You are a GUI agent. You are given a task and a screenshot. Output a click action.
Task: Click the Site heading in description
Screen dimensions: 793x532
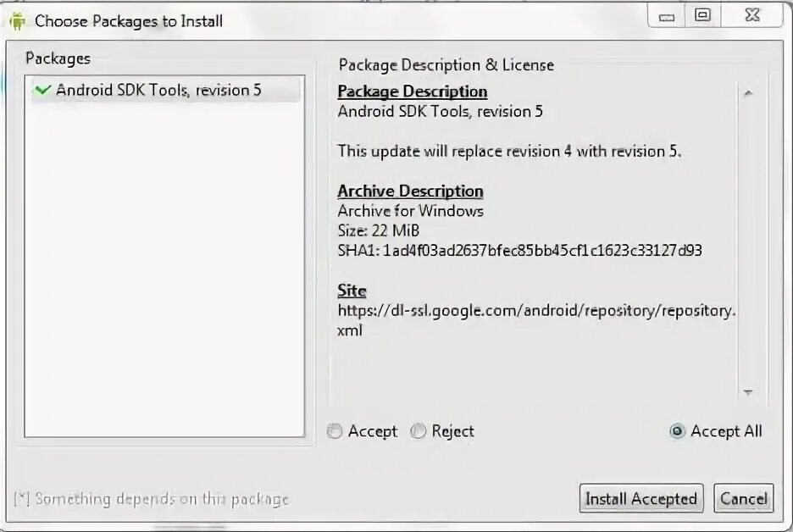(x=352, y=291)
